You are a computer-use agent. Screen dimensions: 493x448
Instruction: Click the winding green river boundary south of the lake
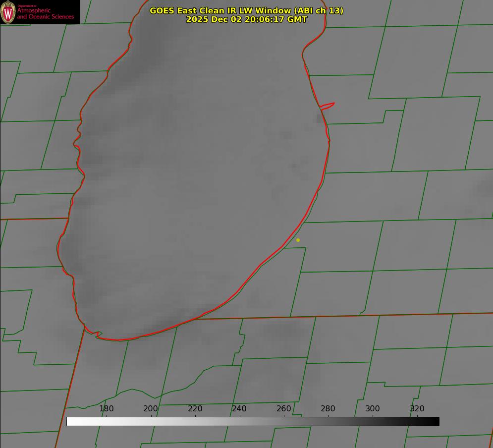(x=157, y=390)
